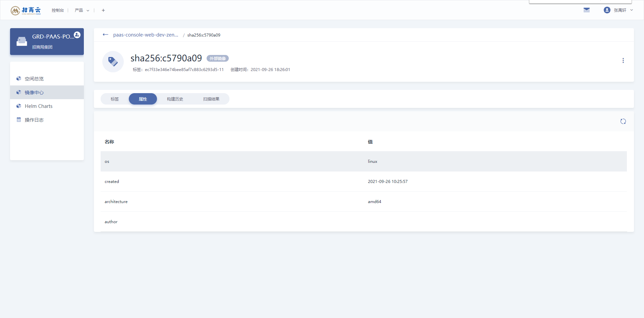Open the mail messages icon
The height and width of the screenshot is (318, 644).
point(587,10)
